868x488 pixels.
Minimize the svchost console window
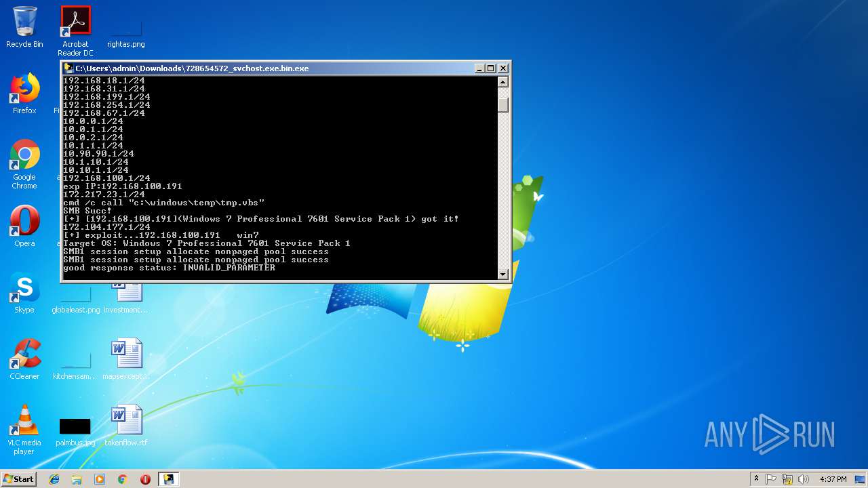click(479, 68)
